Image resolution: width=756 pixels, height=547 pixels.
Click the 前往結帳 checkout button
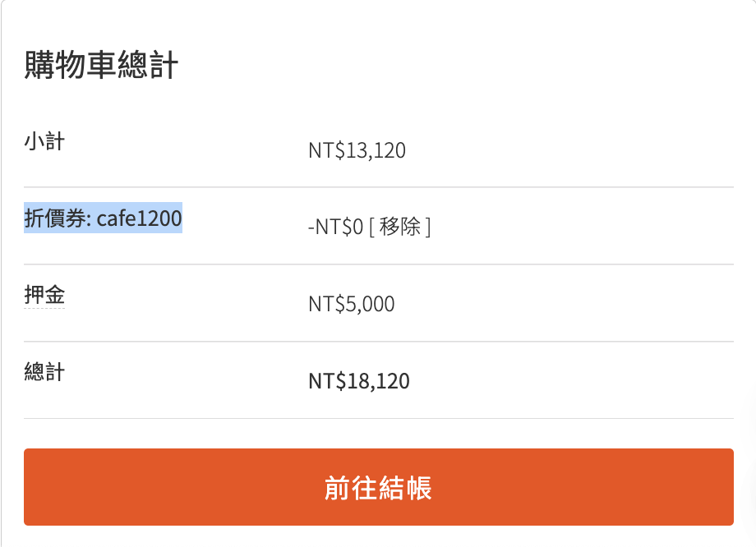(378, 487)
